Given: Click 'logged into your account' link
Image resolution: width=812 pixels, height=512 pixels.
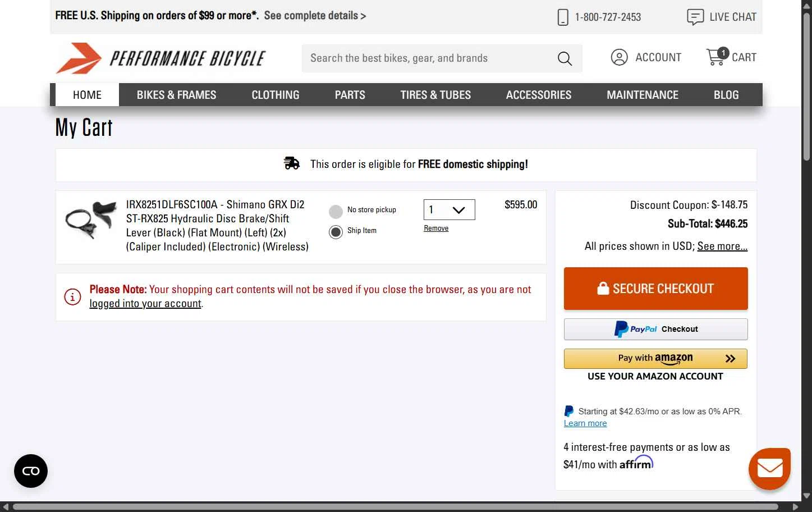Looking at the screenshot, I should 145,304.
